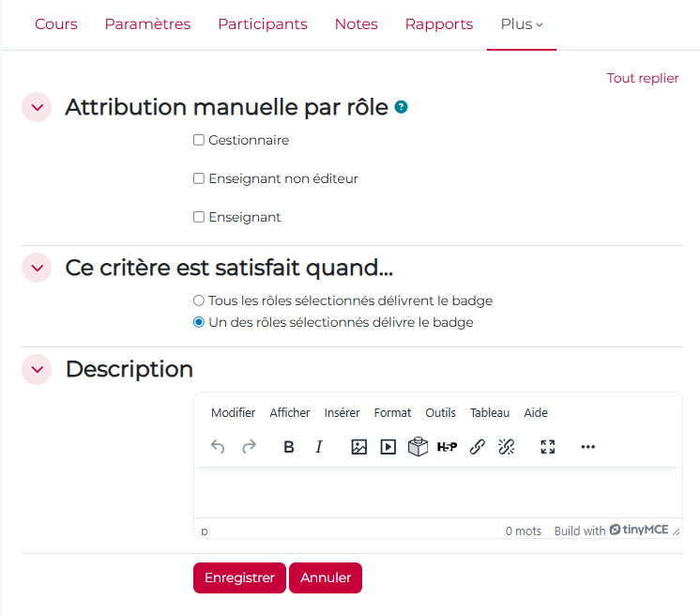The image size is (700, 616).
Task: Select 'Tous les rôles sélectionnés' radio option
Action: point(199,301)
